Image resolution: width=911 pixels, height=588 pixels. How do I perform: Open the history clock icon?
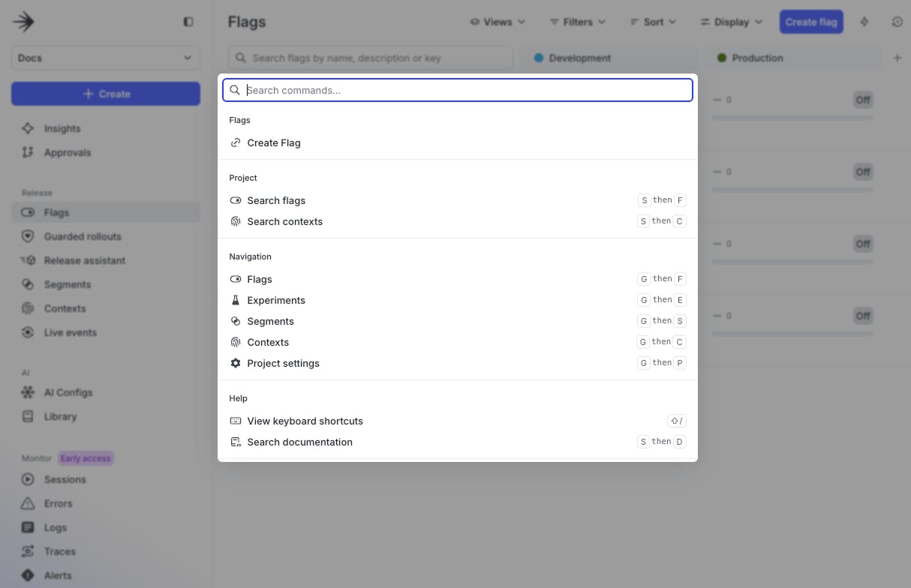[x=897, y=22]
